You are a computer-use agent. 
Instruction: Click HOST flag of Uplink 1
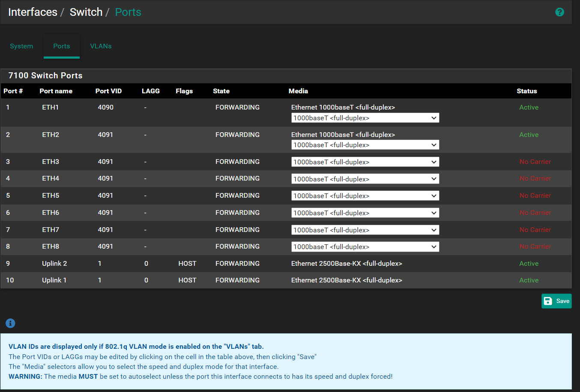coord(187,280)
